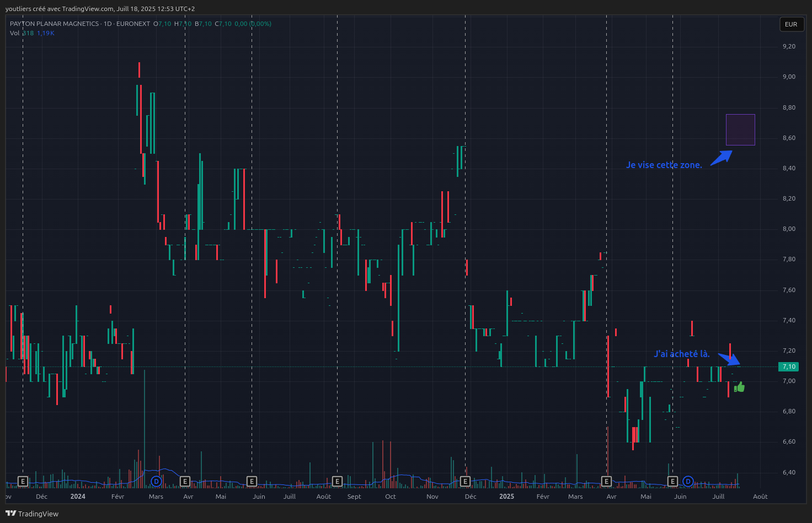
Task: Click the dividend D marker near Juin 2025
Action: pos(688,482)
